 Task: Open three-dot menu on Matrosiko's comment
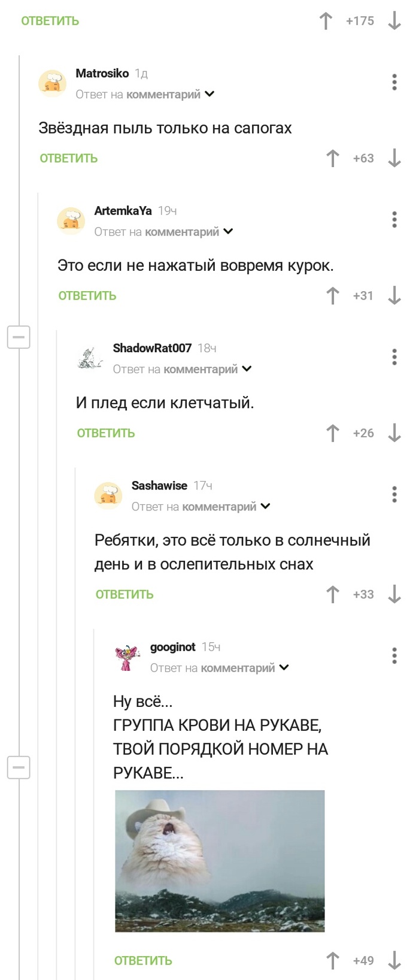(x=394, y=82)
